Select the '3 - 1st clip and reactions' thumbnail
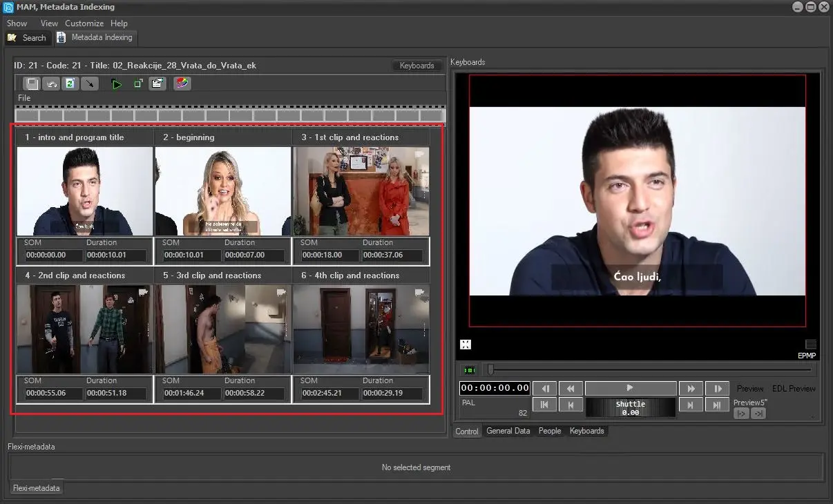The height and width of the screenshot is (504, 833). 361,191
